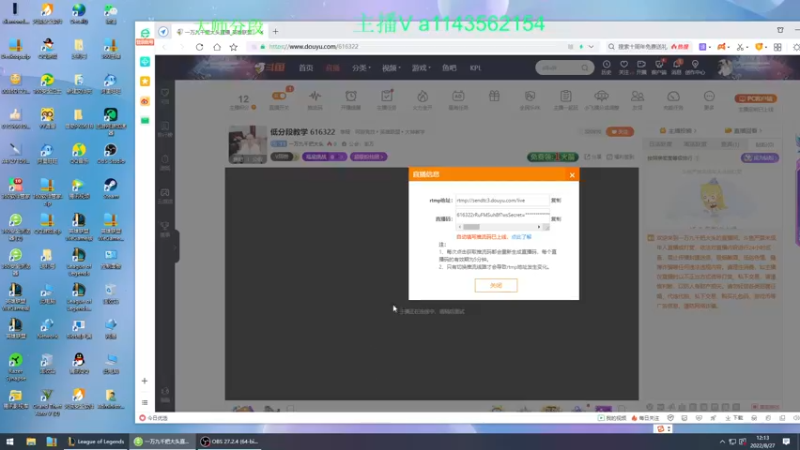Go to 首页 in Douyu nav
This screenshot has width=800, height=450.
click(306, 68)
